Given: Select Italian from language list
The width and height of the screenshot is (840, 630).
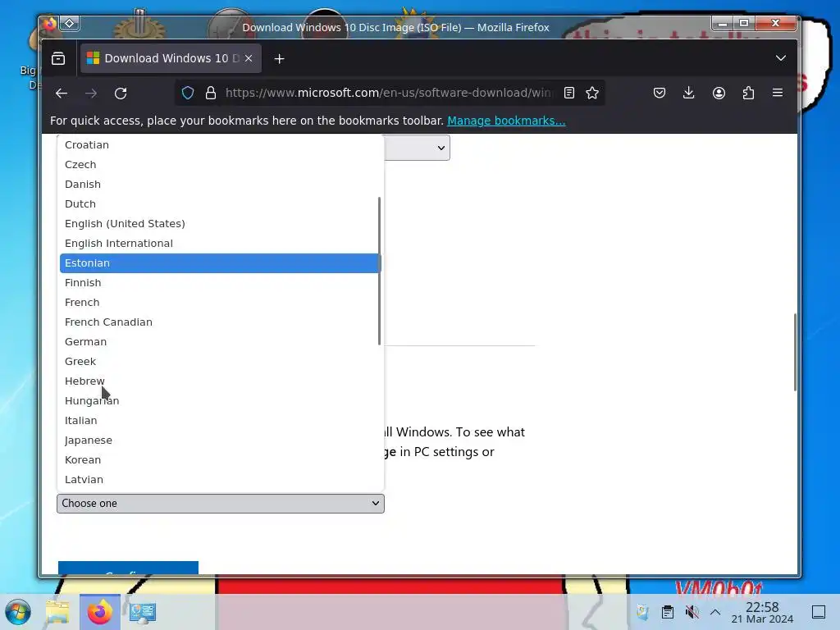Looking at the screenshot, I should click(220, 421).
